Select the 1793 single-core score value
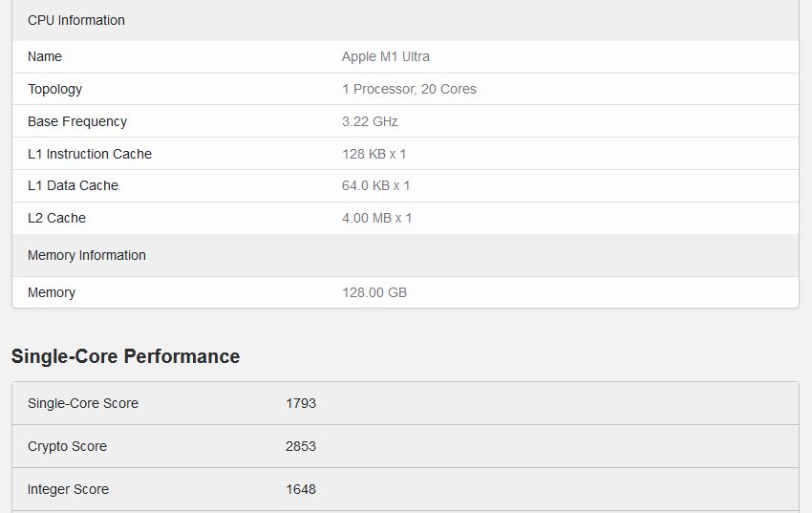The width and height of the screenshot is (812, 513). (301, 403)
